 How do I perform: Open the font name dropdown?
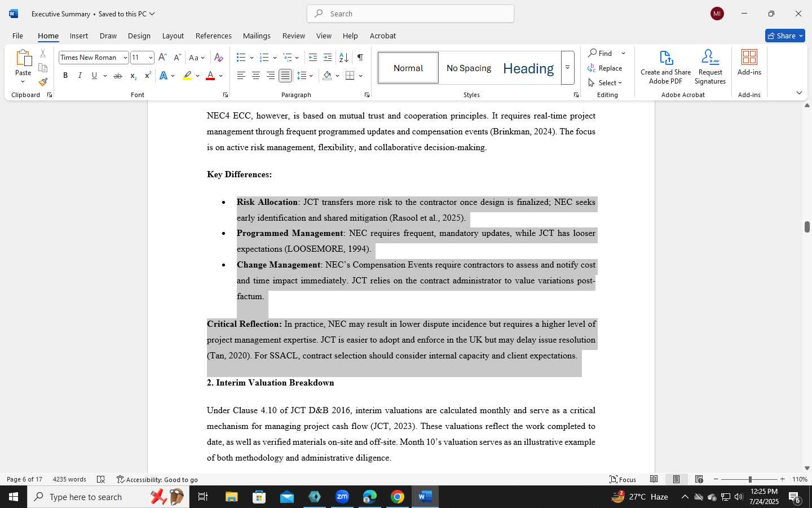click(125, 58)
